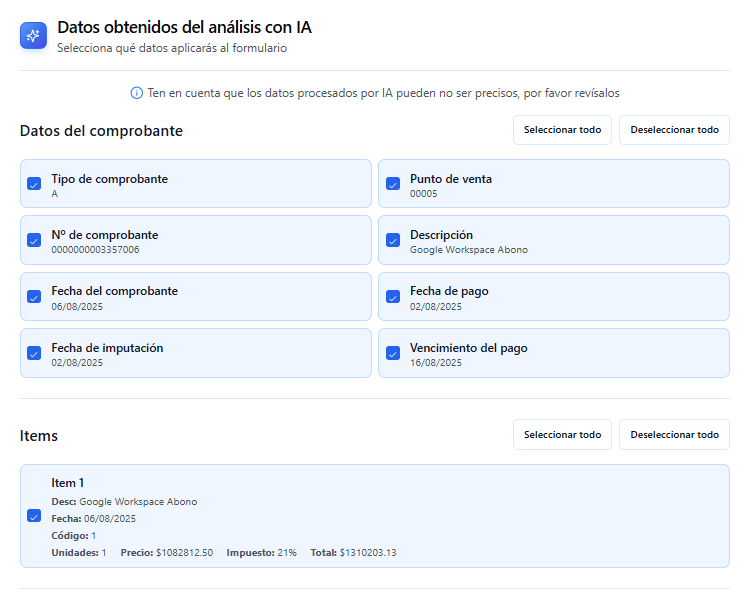This screenshot has width=748, height=599.
Task: Click the Item 1 total $1310203.13
Action: (x=368, y=552)
